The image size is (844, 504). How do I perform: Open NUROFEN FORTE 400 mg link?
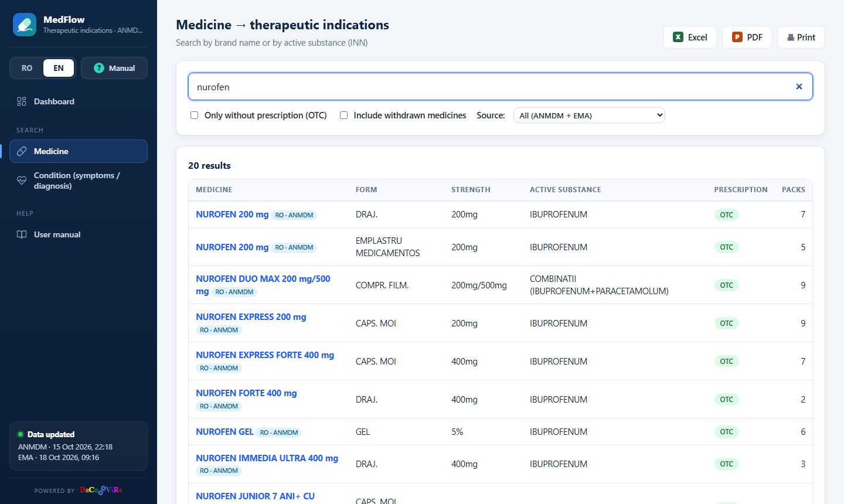[246, 393]
